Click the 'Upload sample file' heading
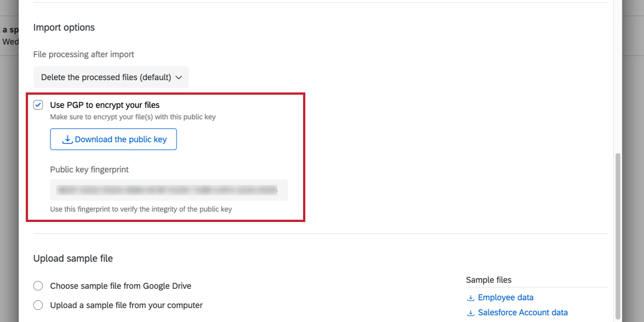This screenshot has width=644, height=322. click(x=73, y=258)
